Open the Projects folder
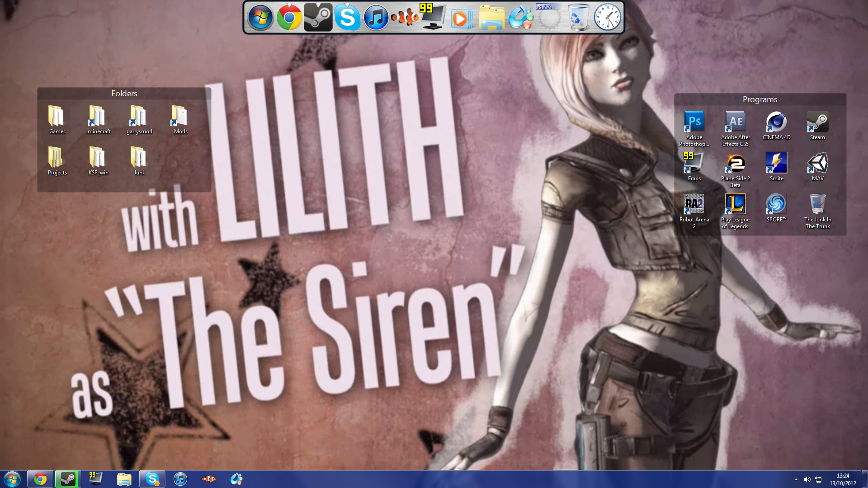 57,161
